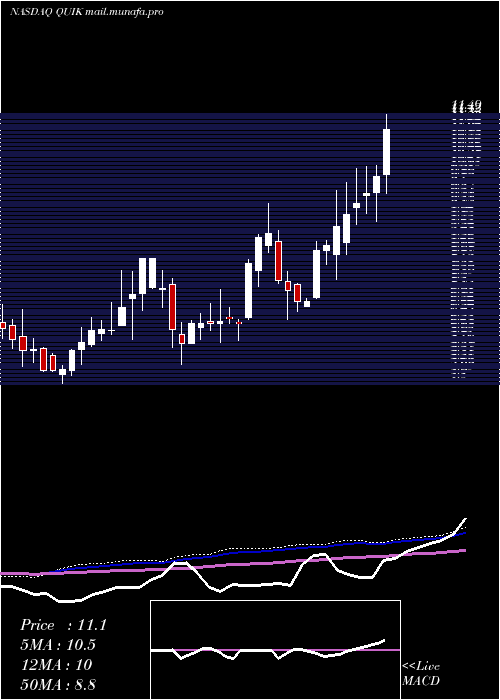Click the Price : 11.1 value

pos(63,625)
